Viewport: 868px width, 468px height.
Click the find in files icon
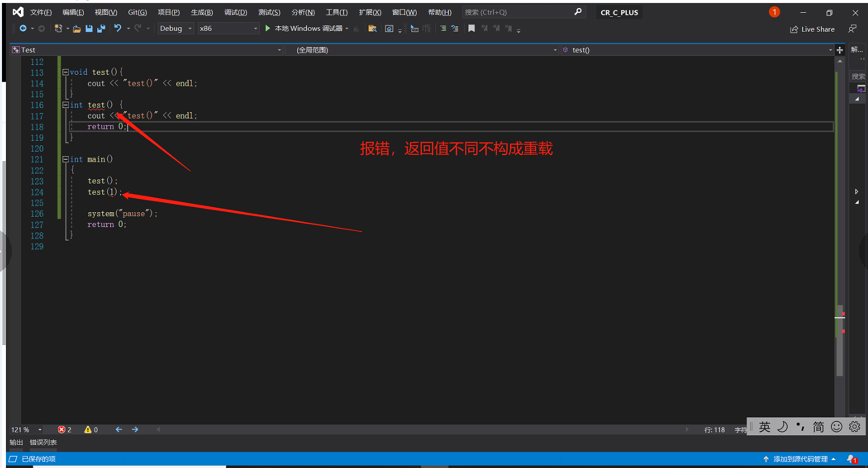[372, 29]
